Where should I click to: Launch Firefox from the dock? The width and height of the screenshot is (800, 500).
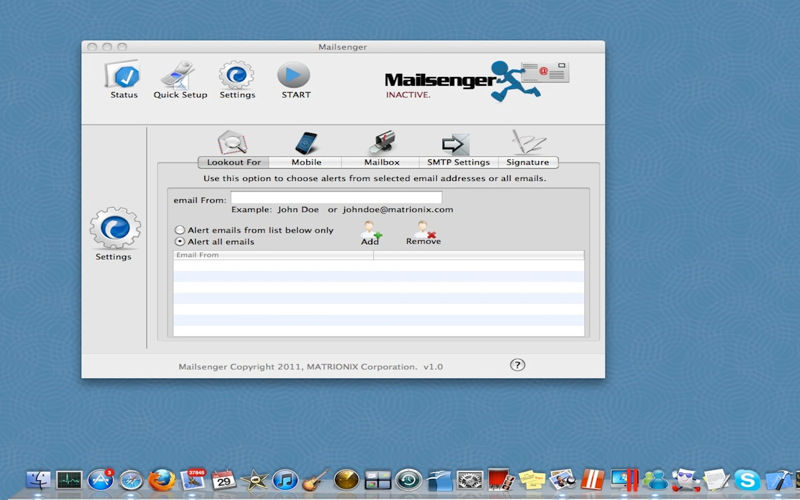pos(162,480)
